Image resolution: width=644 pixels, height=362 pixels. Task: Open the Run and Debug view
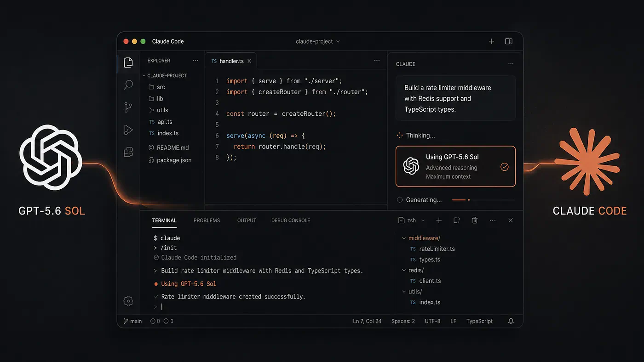128,130
